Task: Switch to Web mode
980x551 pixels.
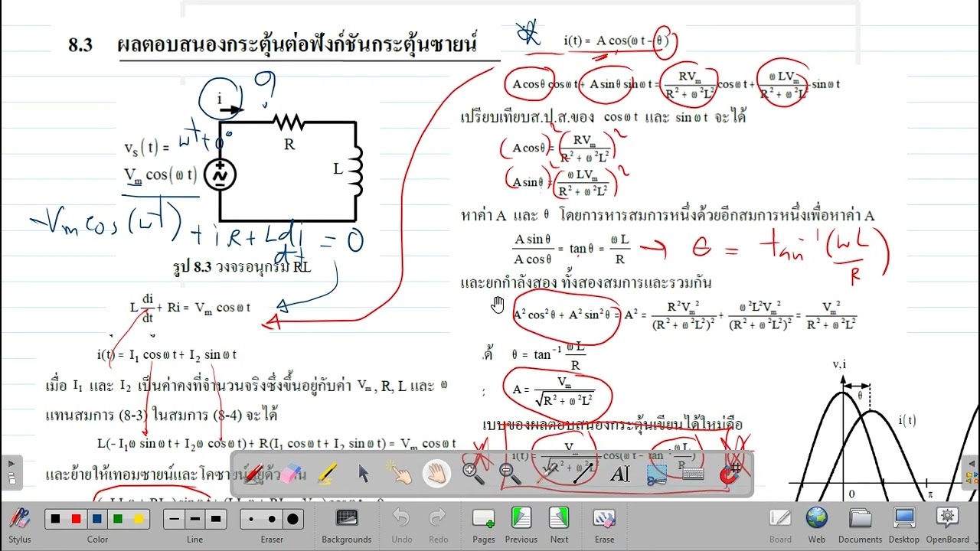Action: (x=817, y=526)
